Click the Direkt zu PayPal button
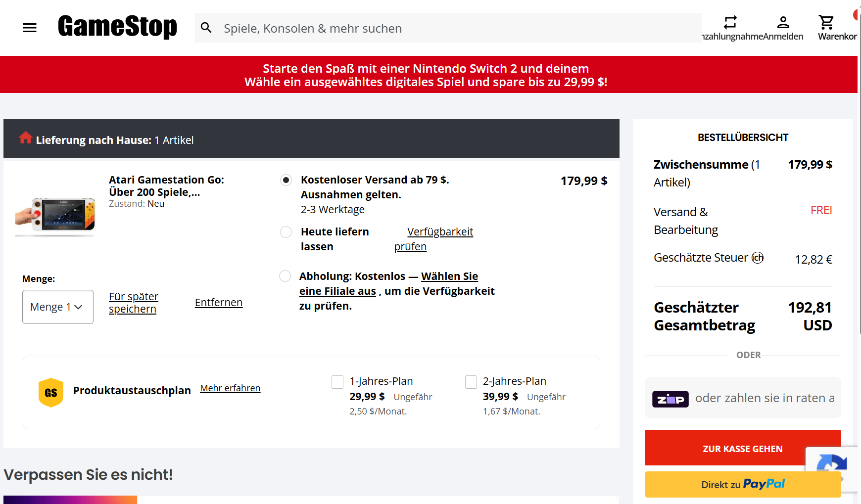The height and width of the screenshot is (504, 861). point(743,484)
